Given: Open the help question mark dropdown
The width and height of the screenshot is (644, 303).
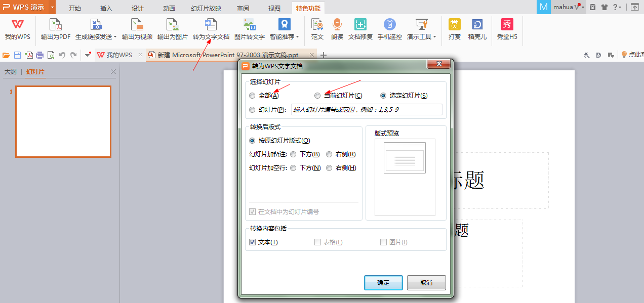Looking at the screenshot, I should coord(617,7).
